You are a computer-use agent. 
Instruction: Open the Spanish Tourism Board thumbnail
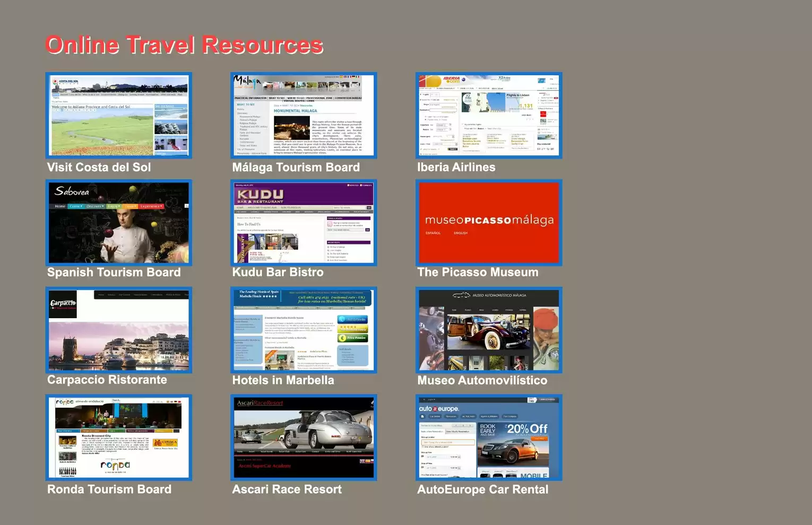119,223
